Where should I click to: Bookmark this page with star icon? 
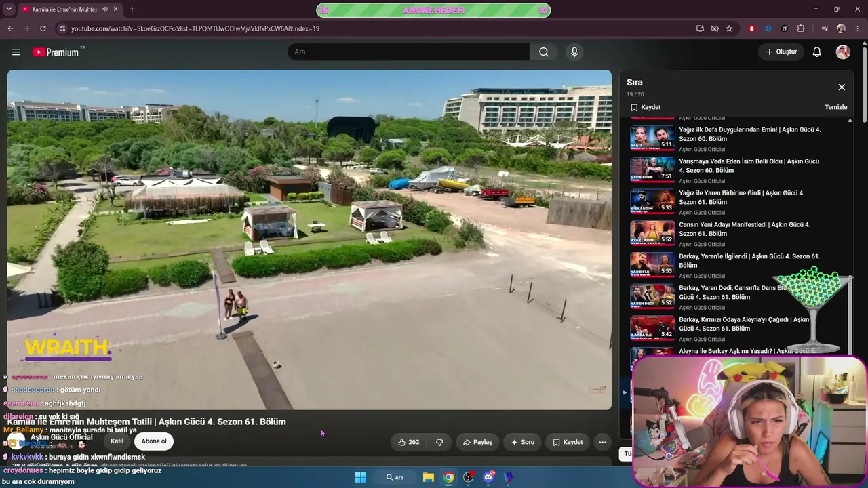(729, 28)
